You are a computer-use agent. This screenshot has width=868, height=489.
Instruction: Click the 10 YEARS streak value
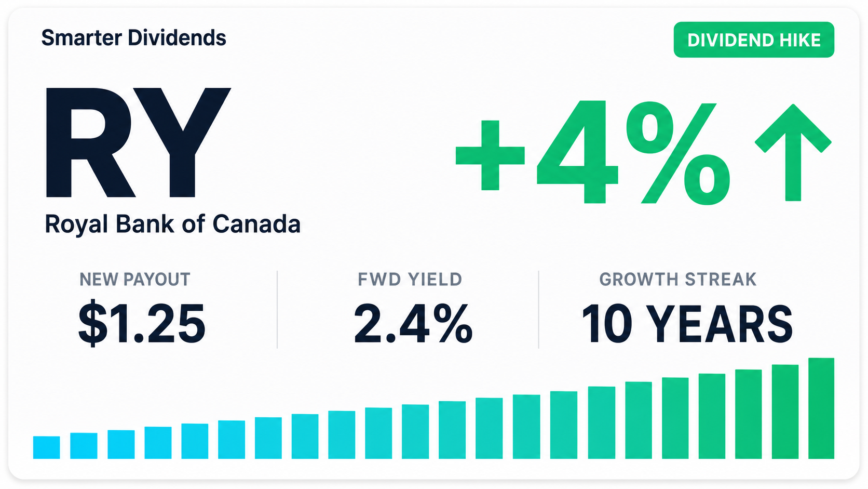[x=687, y=324]
